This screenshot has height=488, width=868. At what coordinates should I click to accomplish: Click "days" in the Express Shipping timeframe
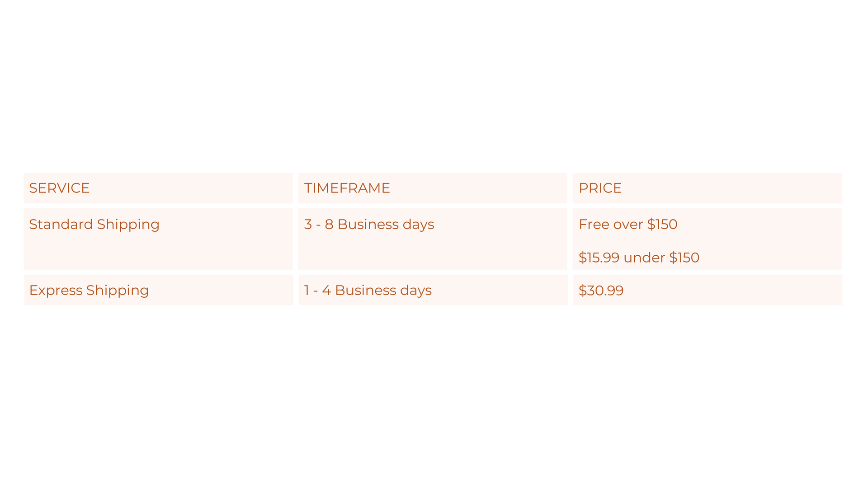click(x=415, y=290)
